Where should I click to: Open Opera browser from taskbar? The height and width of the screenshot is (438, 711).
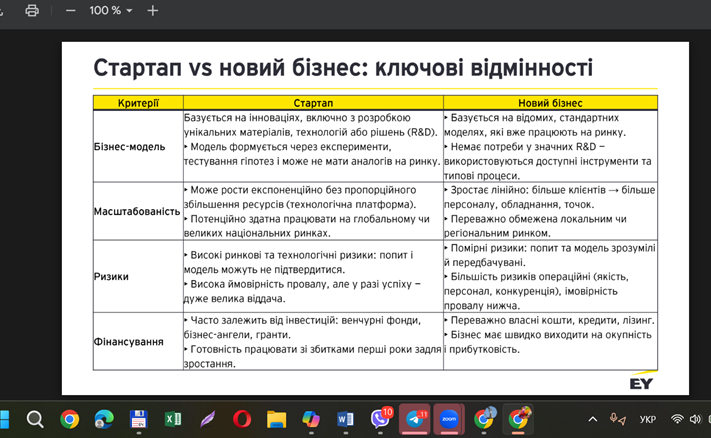pos(242,419)
